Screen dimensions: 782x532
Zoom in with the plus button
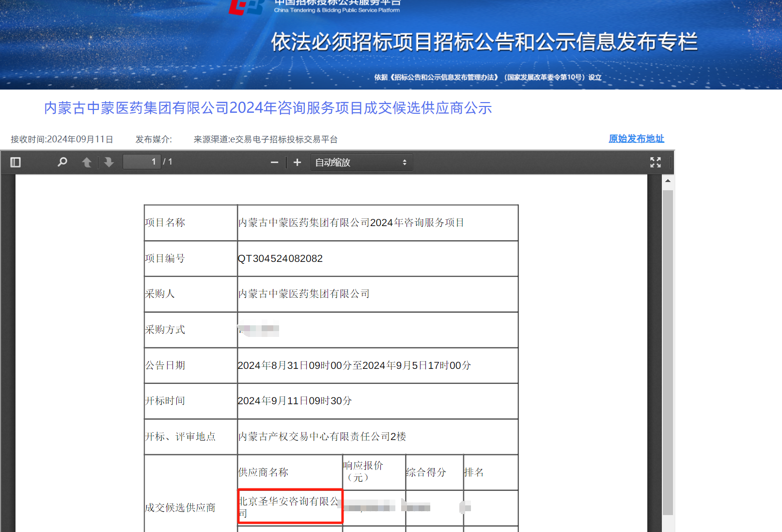click(297, 162)
